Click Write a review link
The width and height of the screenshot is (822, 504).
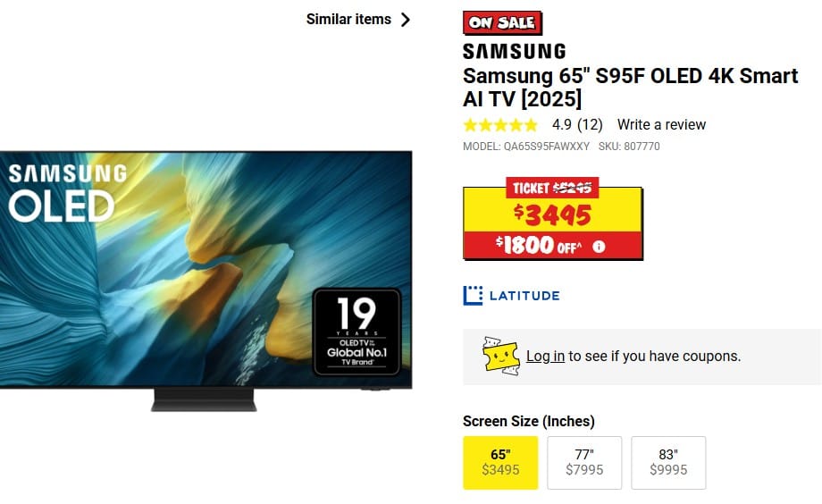pos(661,125)
